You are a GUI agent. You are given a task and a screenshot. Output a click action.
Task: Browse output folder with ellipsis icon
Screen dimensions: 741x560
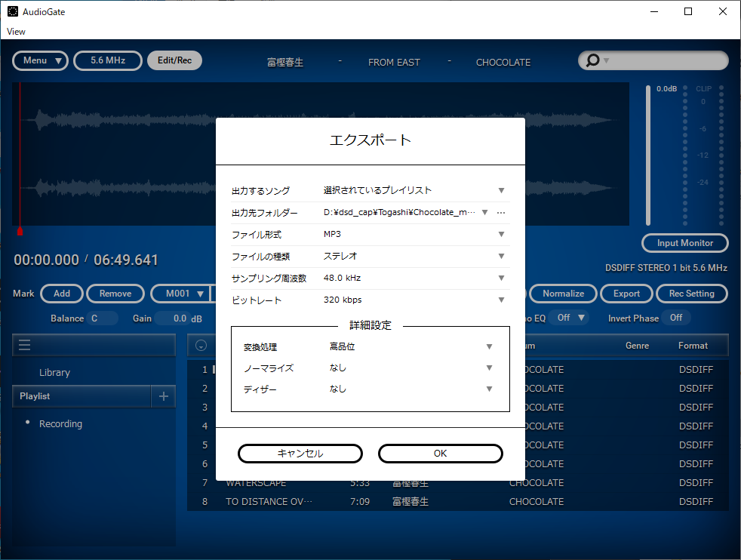(501, 213)
